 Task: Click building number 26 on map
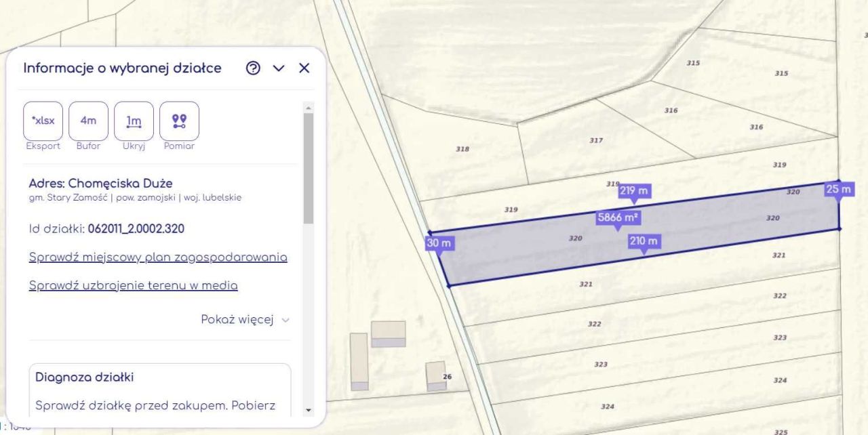pyautogui.click(x=437, y=375)
